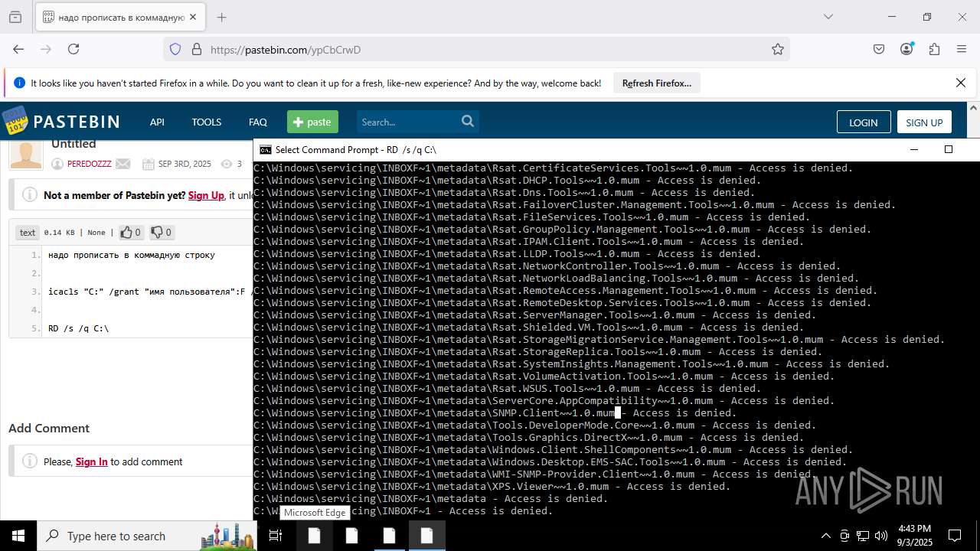Image resolution: width=980 pixels, height=551 pixels.
Task: Click the Pastebin page vertical scrollbar
Action: [975, 120]
